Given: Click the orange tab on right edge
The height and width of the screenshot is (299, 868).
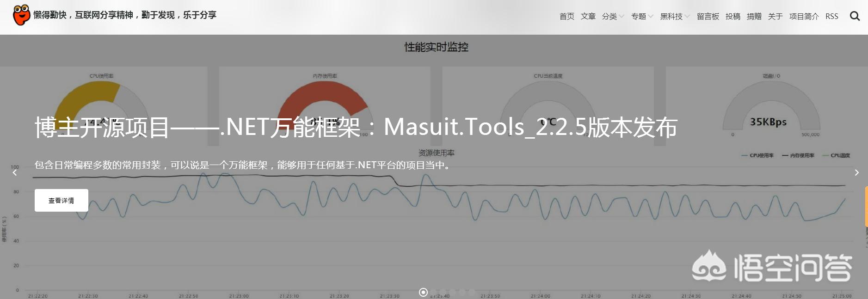Looking at the screenshot, I should pos(866,207).
